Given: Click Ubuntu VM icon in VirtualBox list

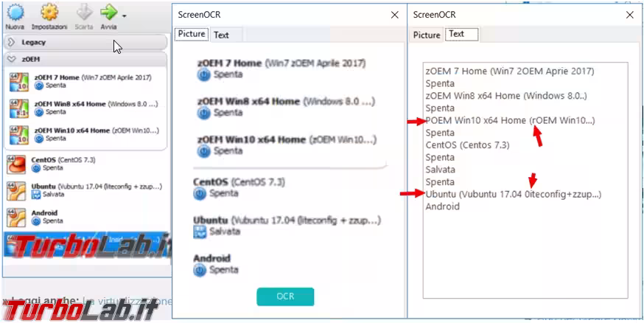Looking at the screenshot, I should [x=18, y=190].
